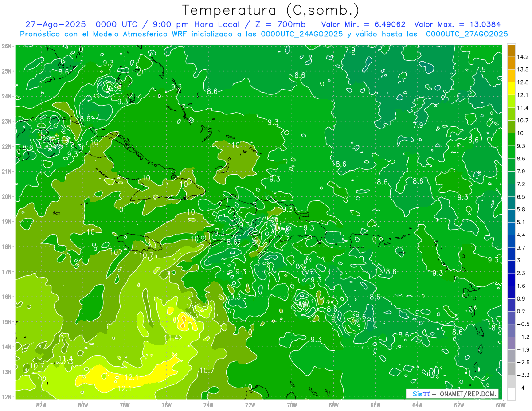
Task: Click the '14N' latitude axis label
Action: [x=7, y=347]
